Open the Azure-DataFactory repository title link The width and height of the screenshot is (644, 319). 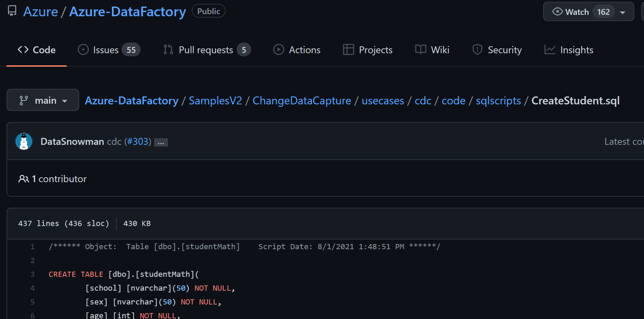(x=127, y=12)
